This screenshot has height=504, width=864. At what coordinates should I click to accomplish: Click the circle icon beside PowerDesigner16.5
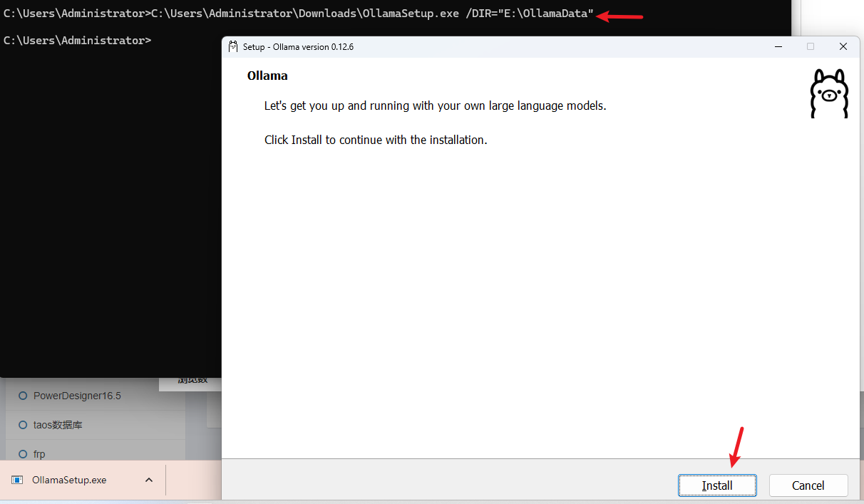coord(23,396)
